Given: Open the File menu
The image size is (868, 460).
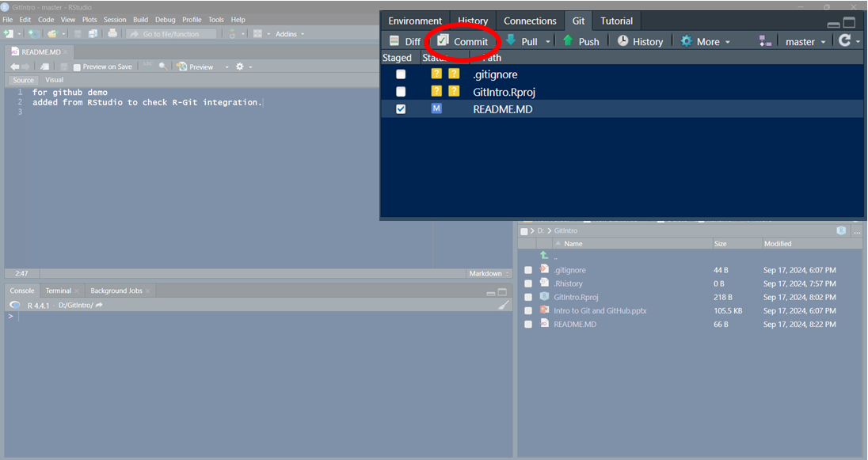Looking at the screenshot, I should point(8,19).
